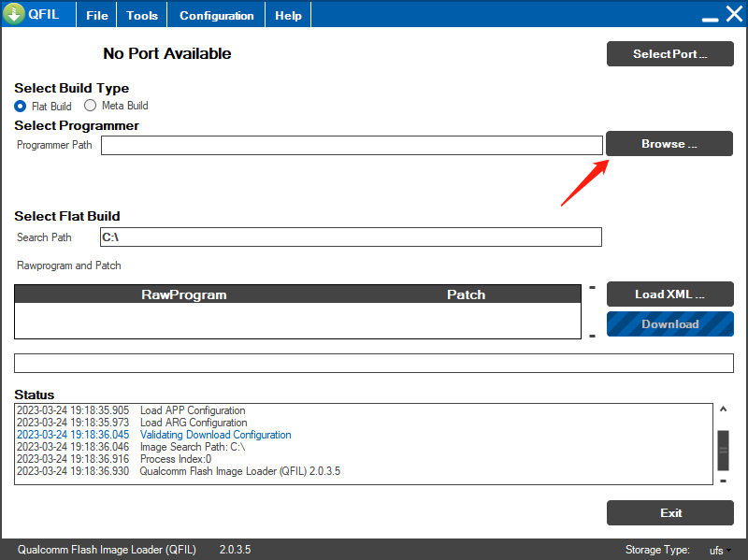Screen dimensions: 748x560
Task: Click the 'Process Index:0' log entry
Action: tap(176, 459)
